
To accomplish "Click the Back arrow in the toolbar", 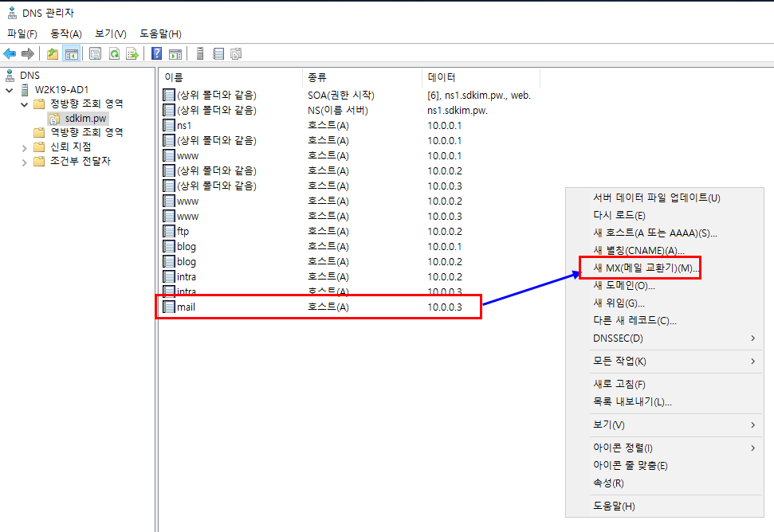I will 10,53.
